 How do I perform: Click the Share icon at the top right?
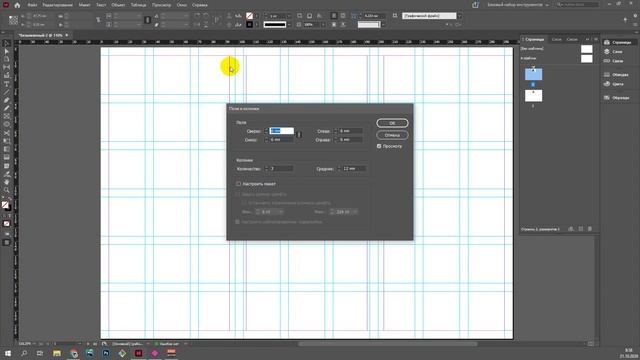(x=476, y=5)
